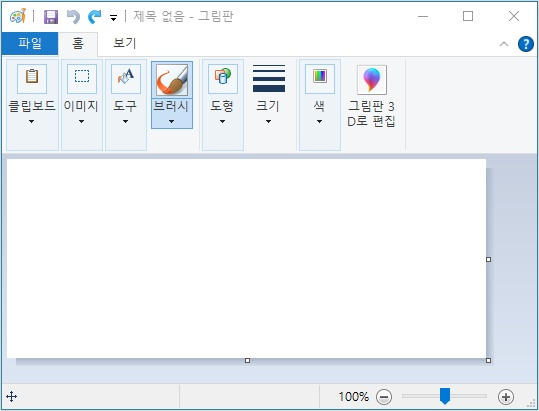Open the Quick Access Toolbar customize dropdown

click(x=113, y=18)
